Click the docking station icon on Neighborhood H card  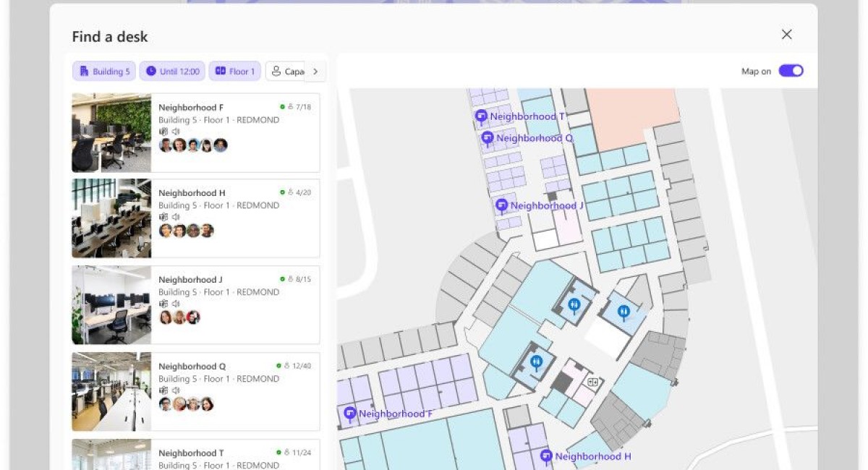[163, 216]
